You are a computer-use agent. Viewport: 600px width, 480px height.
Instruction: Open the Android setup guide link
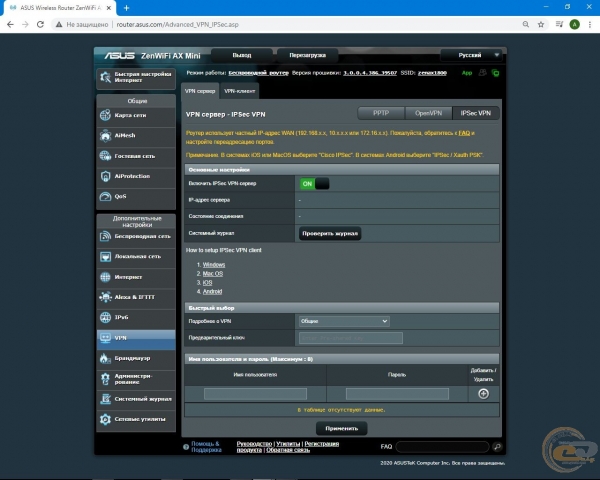(212, 291)
